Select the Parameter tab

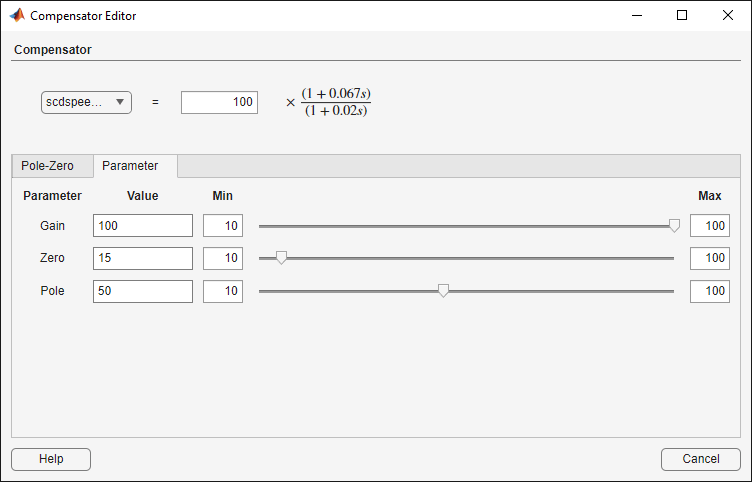[130, 166]
